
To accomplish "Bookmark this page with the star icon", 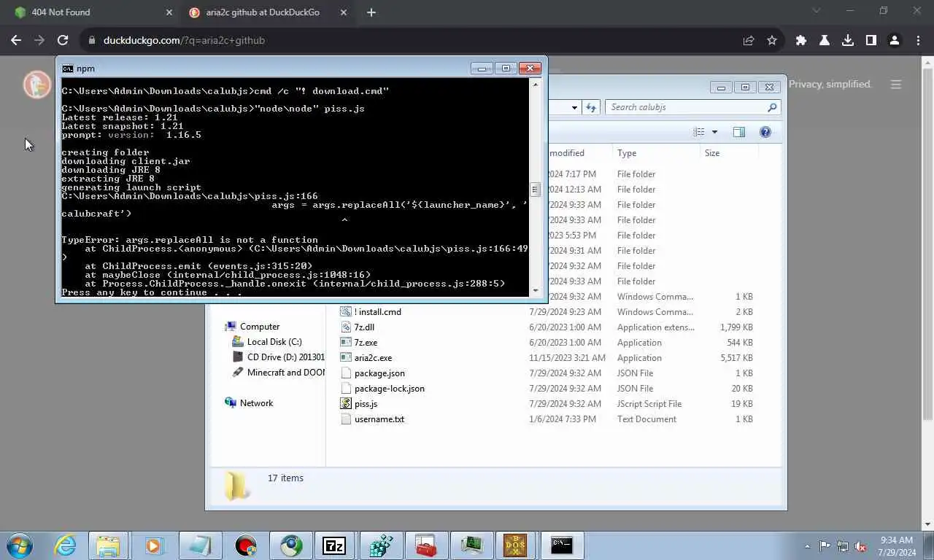I will tap(772, 41).
